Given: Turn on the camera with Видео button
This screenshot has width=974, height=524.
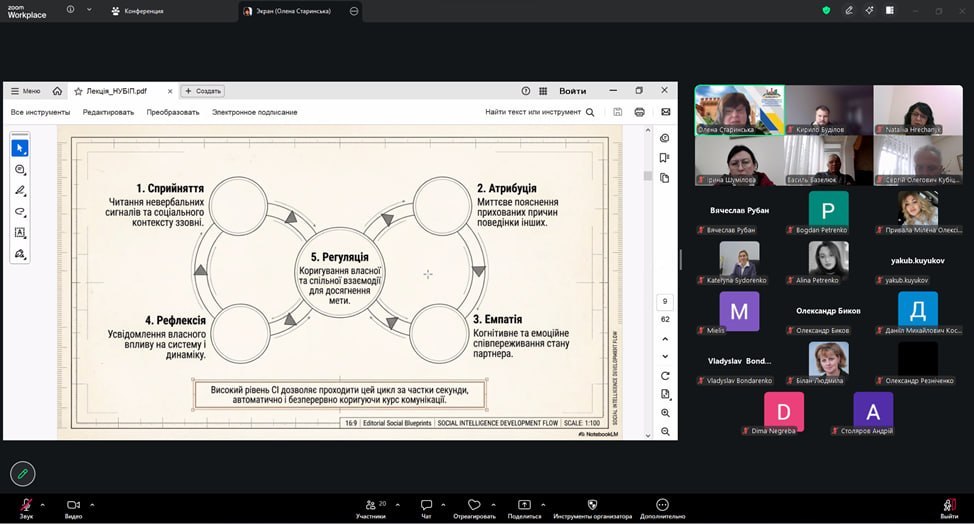Looking at the screenshot, I should pyautogui.click(x=73, y=509).
